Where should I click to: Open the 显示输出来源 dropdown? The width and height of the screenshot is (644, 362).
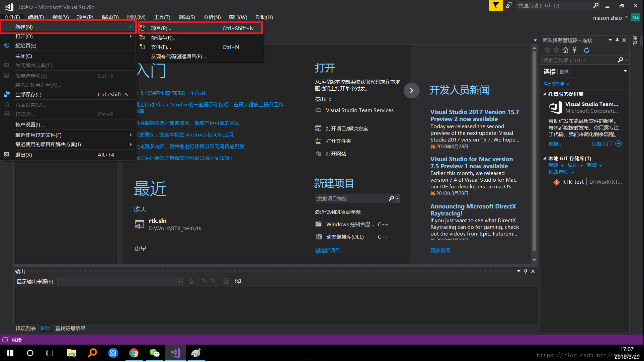[x=179, y=282]
